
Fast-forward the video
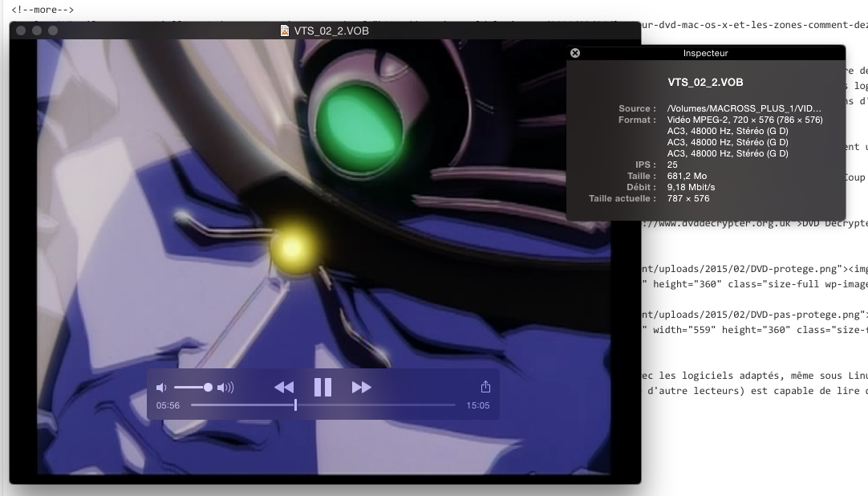pyautogui.click(x=362, y=388)
